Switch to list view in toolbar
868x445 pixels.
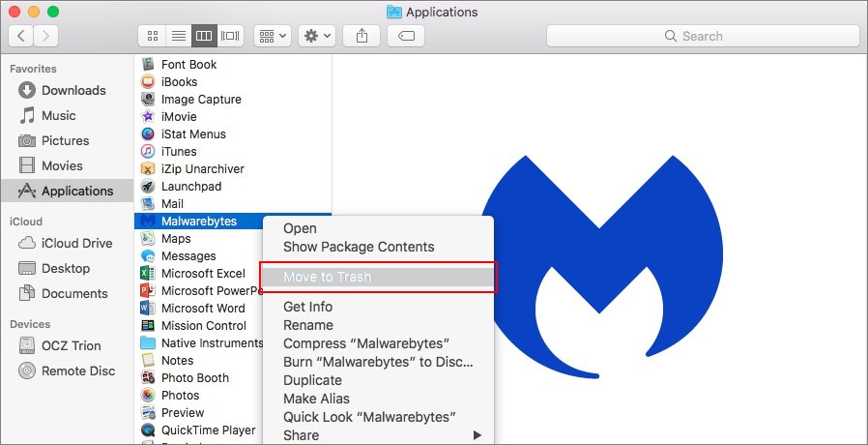[178, 36]
